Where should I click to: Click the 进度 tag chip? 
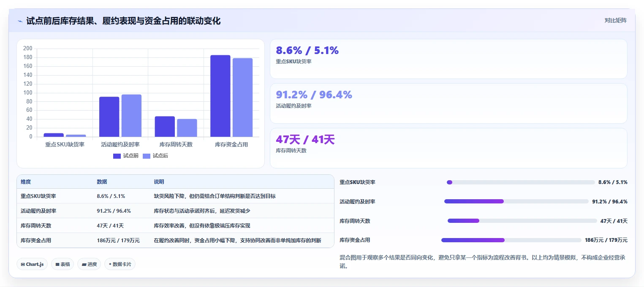89,264
